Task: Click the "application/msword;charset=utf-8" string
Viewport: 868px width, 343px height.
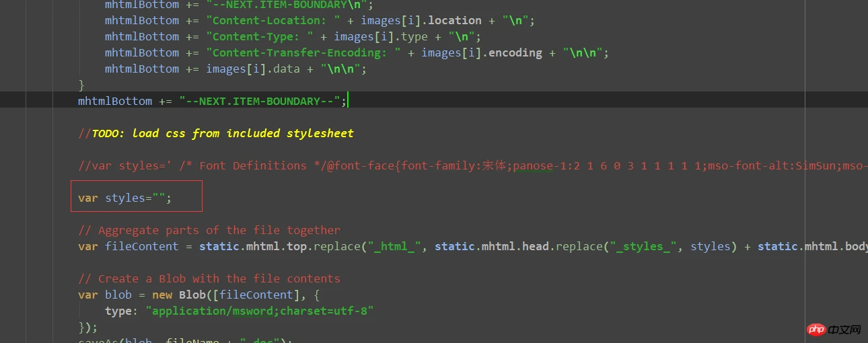Action: coord(260,311)
